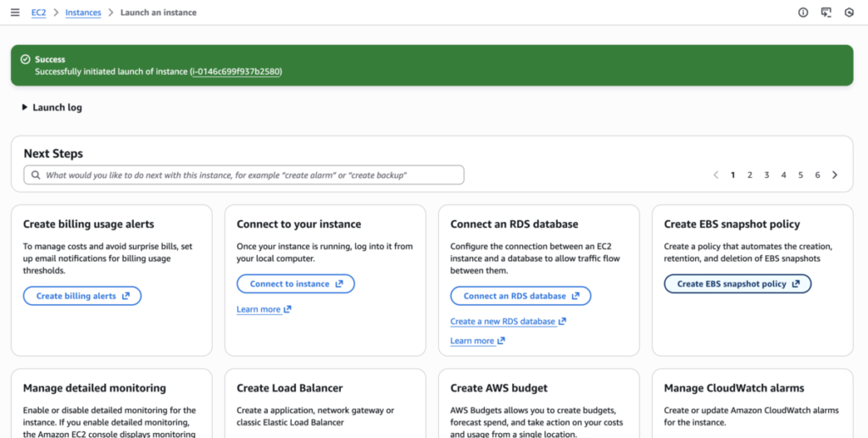This screenshot has width=868, height=438.
Task: Open the launched instance ID link
Action: click(236, 72)
